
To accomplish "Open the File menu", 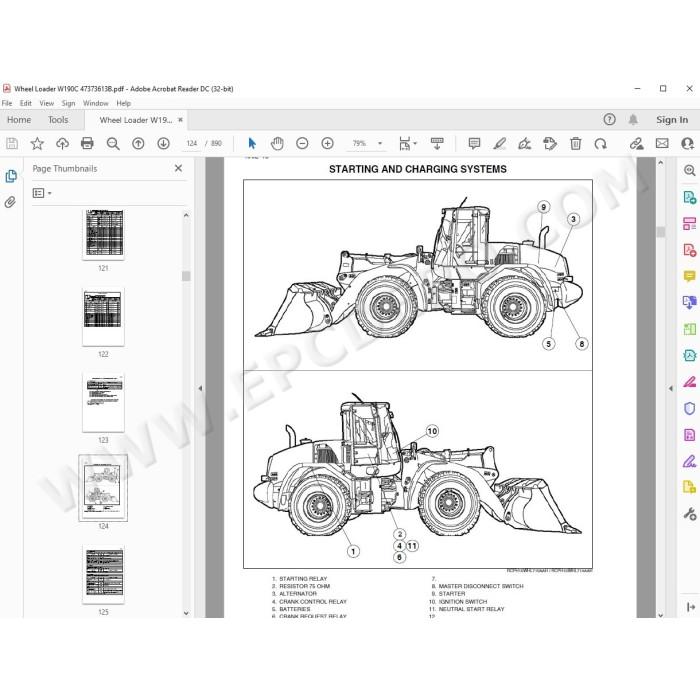I will pos(7,103).
